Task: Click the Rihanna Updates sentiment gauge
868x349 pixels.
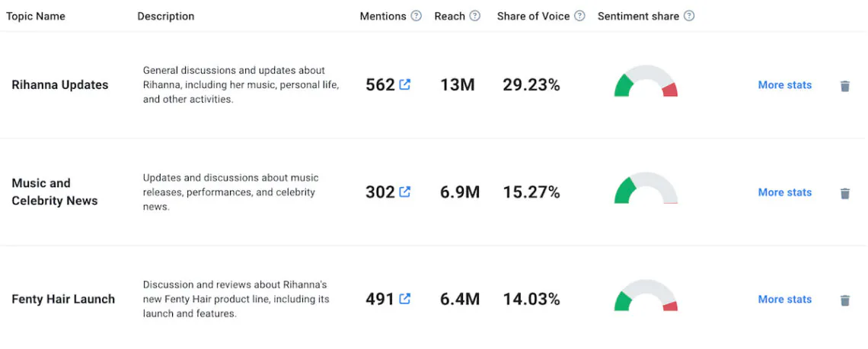Action: pyautogui.click(x=646, y=82)
